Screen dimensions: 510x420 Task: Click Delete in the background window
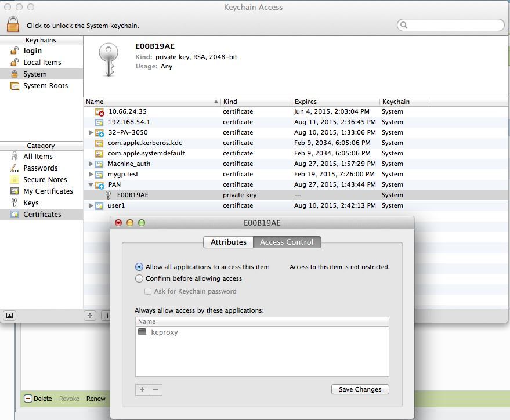click(38, 399)
